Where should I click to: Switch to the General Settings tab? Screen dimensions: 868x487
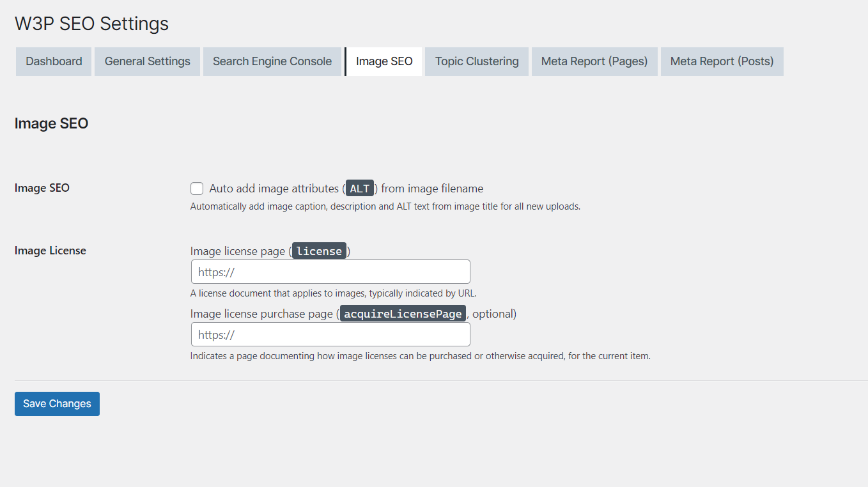tap(147, 61)
